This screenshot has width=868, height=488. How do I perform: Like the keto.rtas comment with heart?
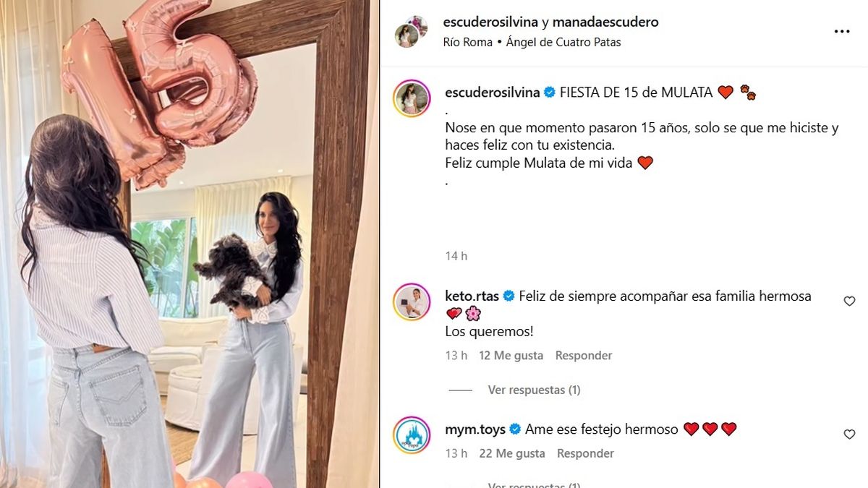click(849, 301)
